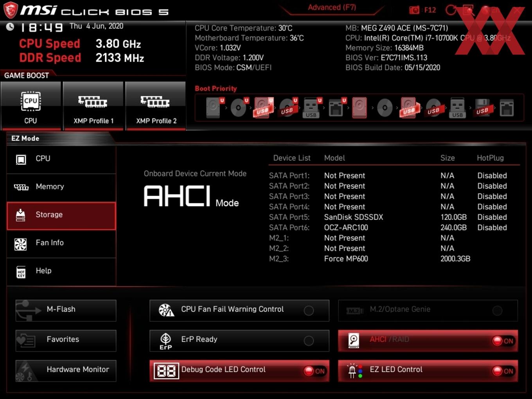Click the Device List column header
This screenshot has width=532, height=399.
pos(292,158)
